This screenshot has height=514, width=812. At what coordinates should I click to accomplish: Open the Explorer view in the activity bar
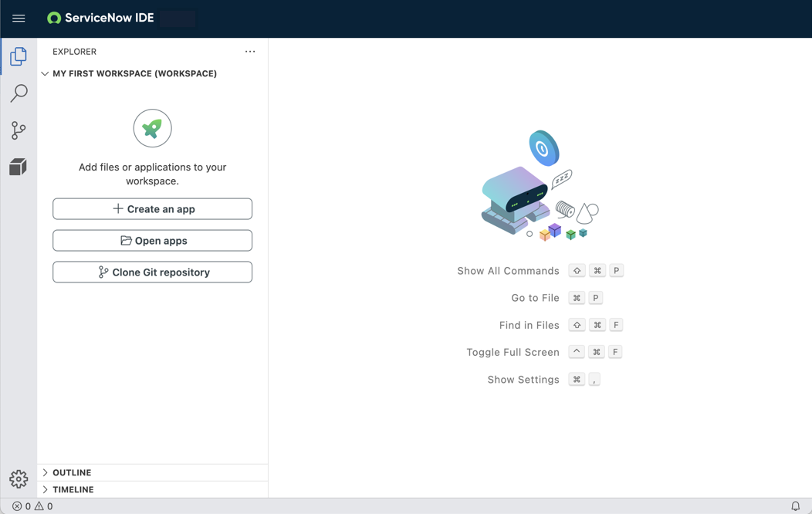tap(19, 56)
